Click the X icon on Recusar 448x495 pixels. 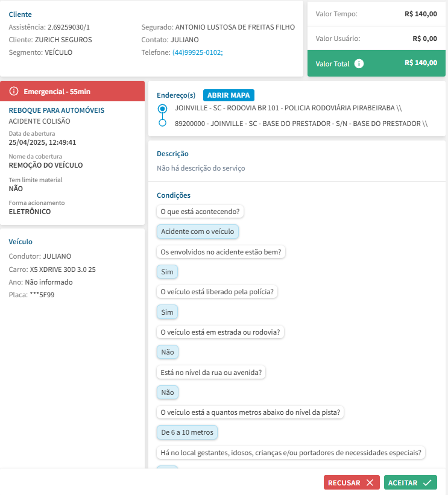click(370, 482)
